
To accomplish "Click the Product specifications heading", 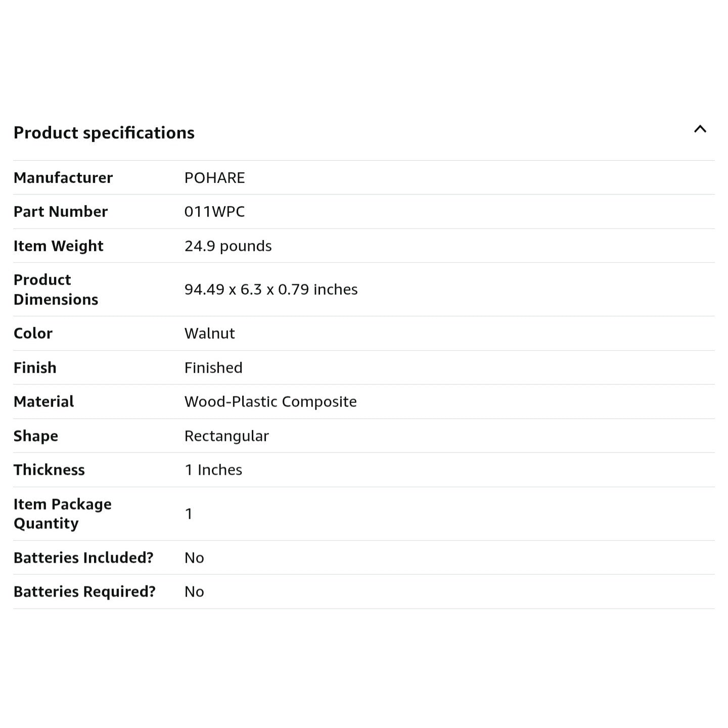I will [104, 132].
